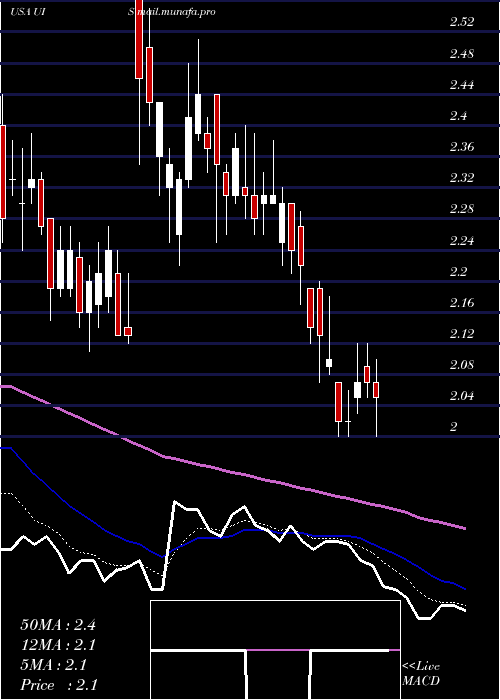The height and width of the screenshot is (700, 500).
Task: Click inside the MACD indicator box
Action: (x=275, y=650)
